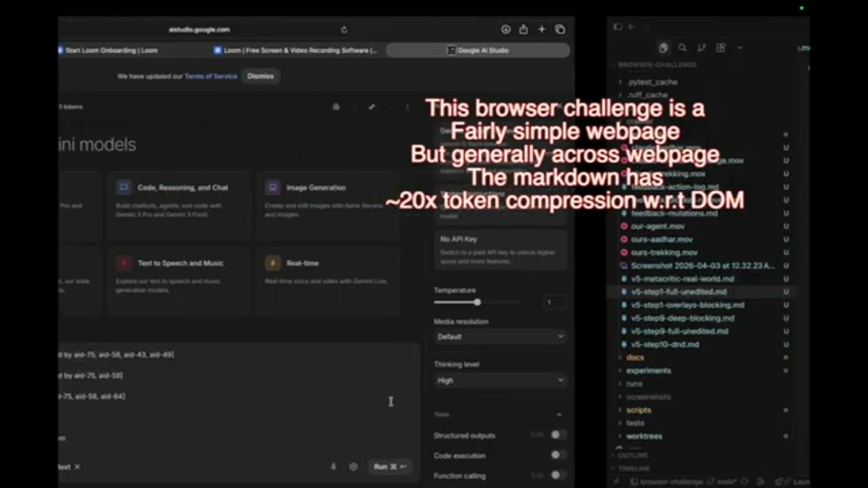Click the Run button
The height and width of the screenshot is (488, 868).
coord(390,466)
